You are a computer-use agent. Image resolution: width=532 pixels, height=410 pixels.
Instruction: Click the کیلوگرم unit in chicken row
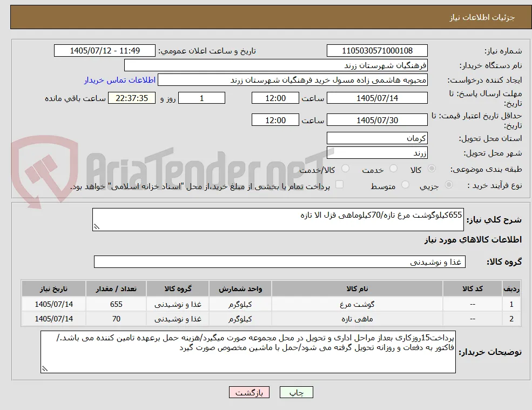tap(240, 304)
